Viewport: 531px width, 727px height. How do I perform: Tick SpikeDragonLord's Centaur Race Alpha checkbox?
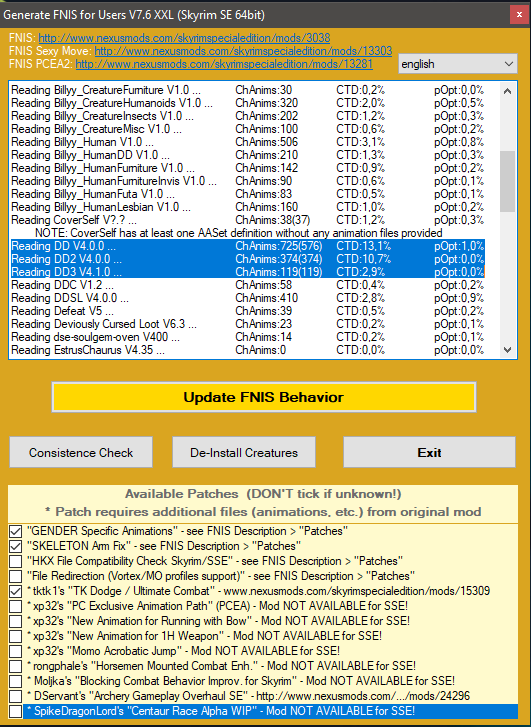tap(16, 711)
